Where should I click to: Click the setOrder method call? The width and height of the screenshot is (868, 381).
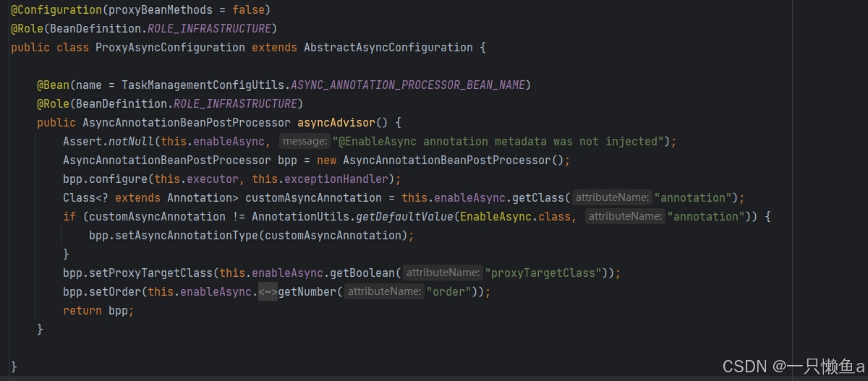pyautogui.click(x=115, y=292)
